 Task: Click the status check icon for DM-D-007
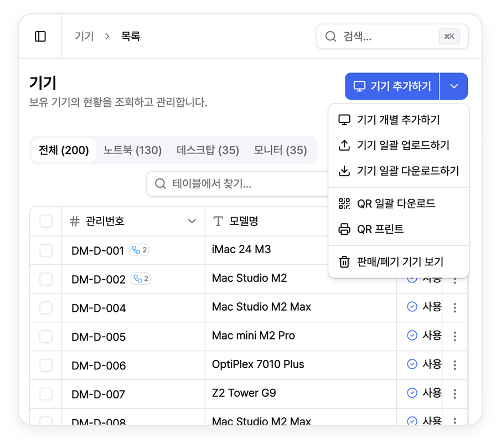(x=412, y=393)
